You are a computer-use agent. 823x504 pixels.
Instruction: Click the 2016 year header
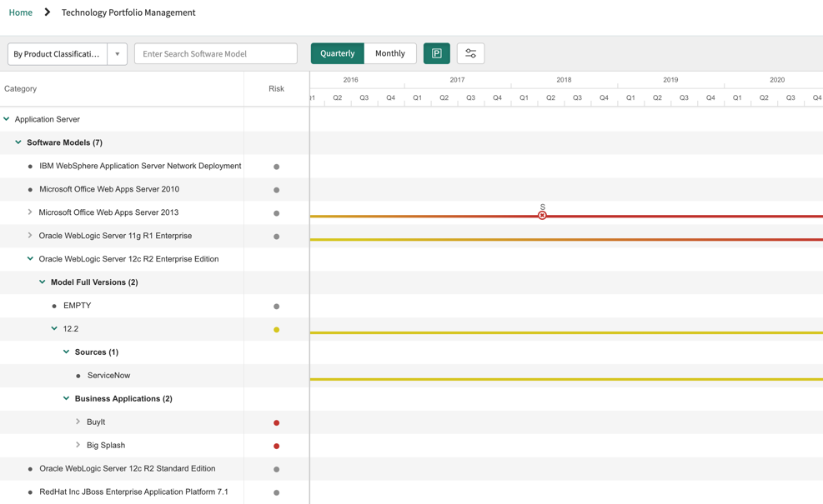350,80
